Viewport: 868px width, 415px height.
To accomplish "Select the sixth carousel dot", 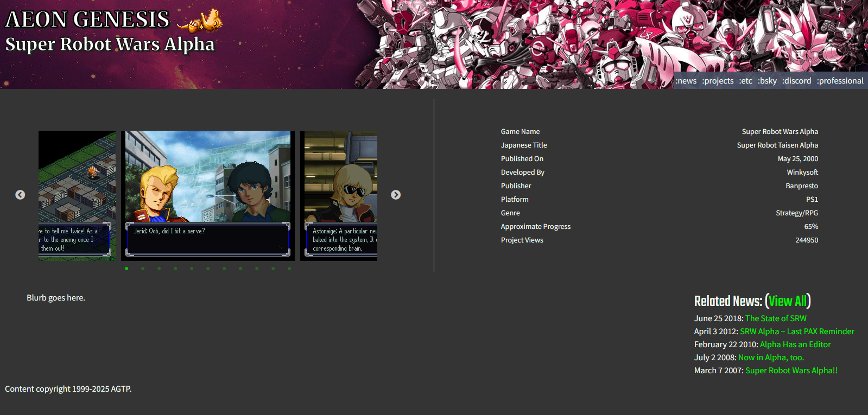I will pos(208,269).
